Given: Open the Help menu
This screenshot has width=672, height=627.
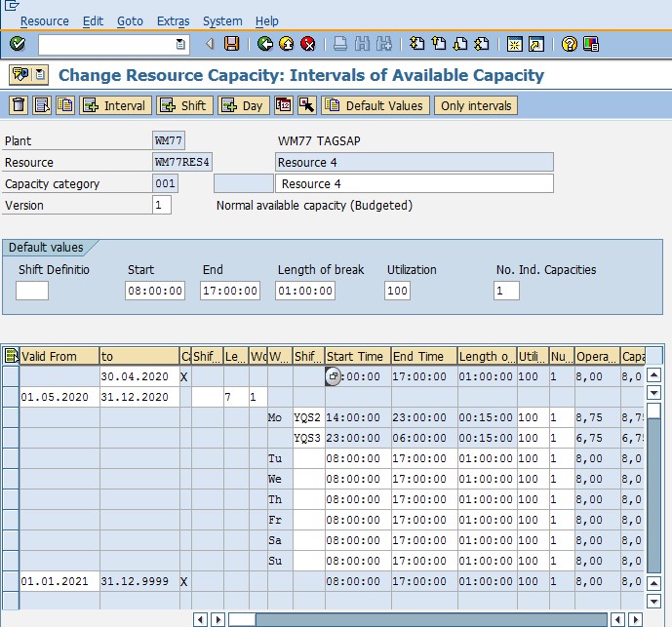Looking at the screenshot, I should point(266,21).
